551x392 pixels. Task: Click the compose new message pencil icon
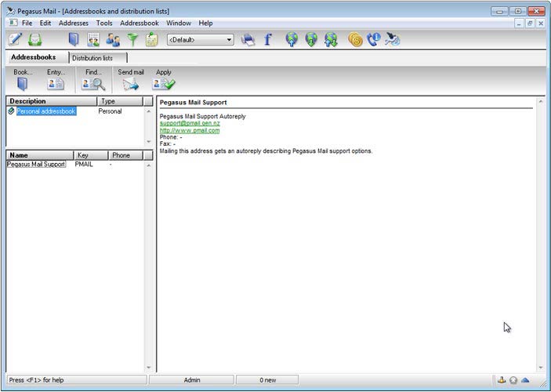(15, 39)
